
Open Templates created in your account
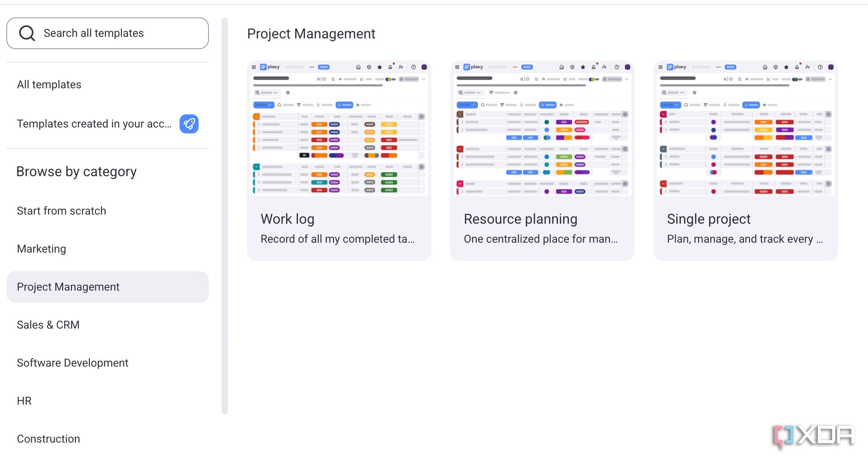click(94, 124)
